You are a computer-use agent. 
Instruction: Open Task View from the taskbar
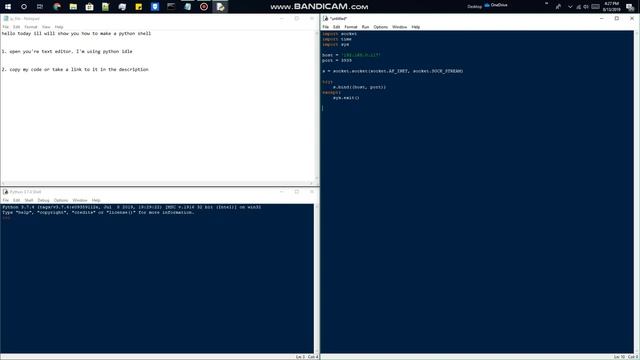coord(40,7)
